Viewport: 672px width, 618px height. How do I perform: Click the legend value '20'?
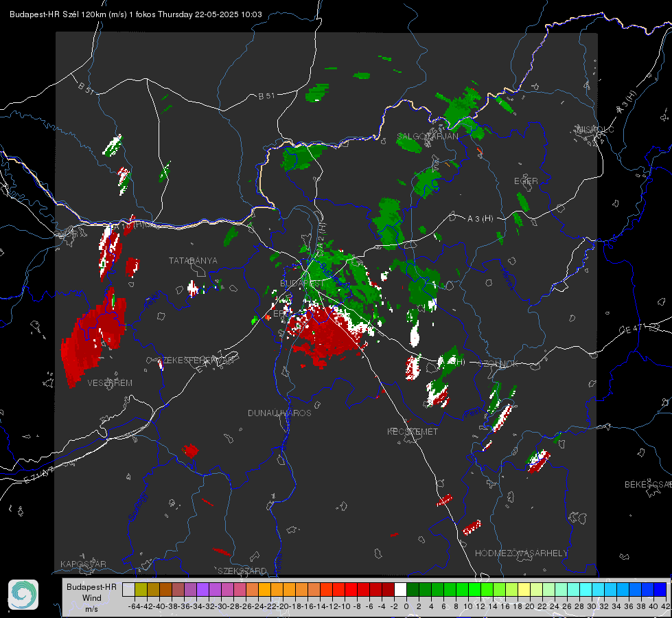click(x=530, y=606)
